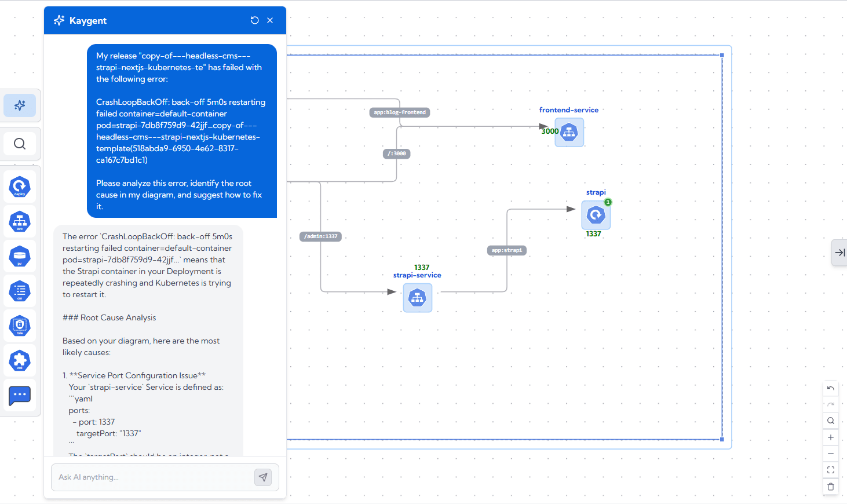Toggle the AI sparkle assistant button

[20, 105]
